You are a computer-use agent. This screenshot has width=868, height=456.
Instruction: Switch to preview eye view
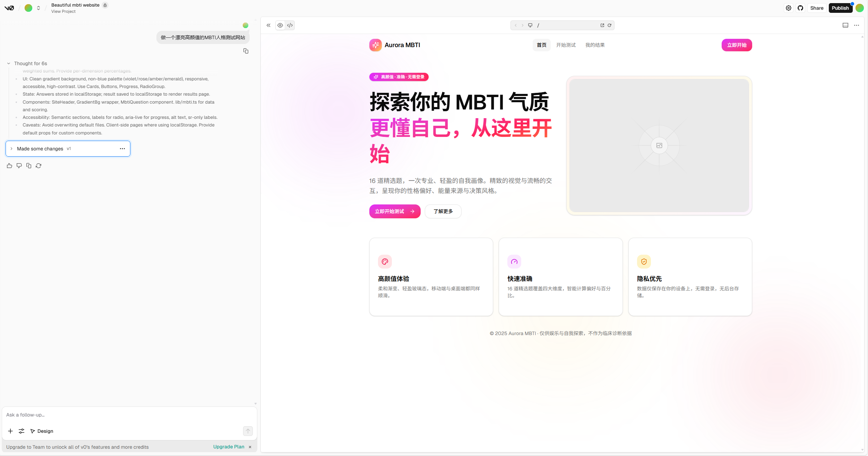[280, 25]
